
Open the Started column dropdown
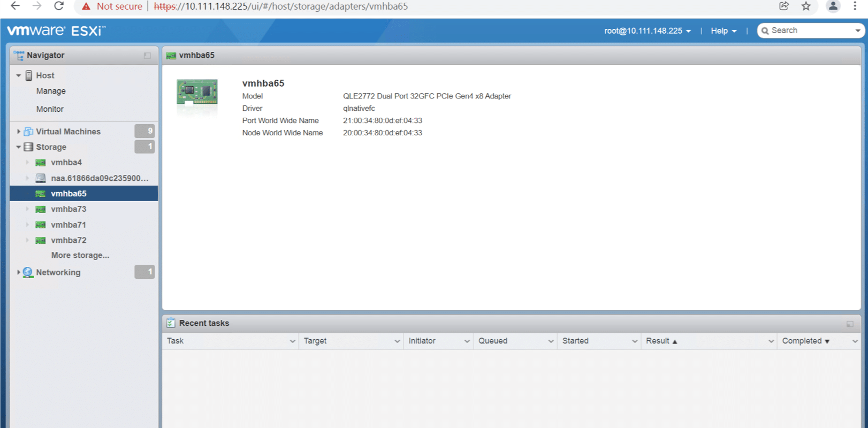click(635, 341)
